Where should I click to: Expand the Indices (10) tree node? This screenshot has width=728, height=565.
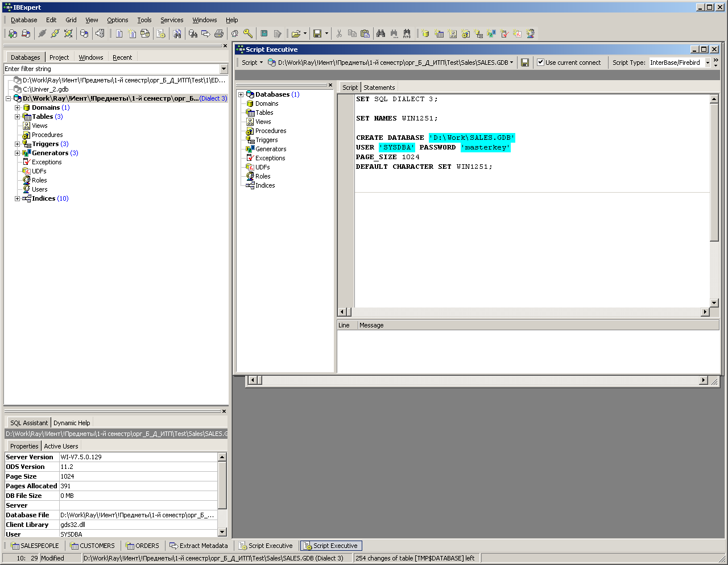[17, 198]
